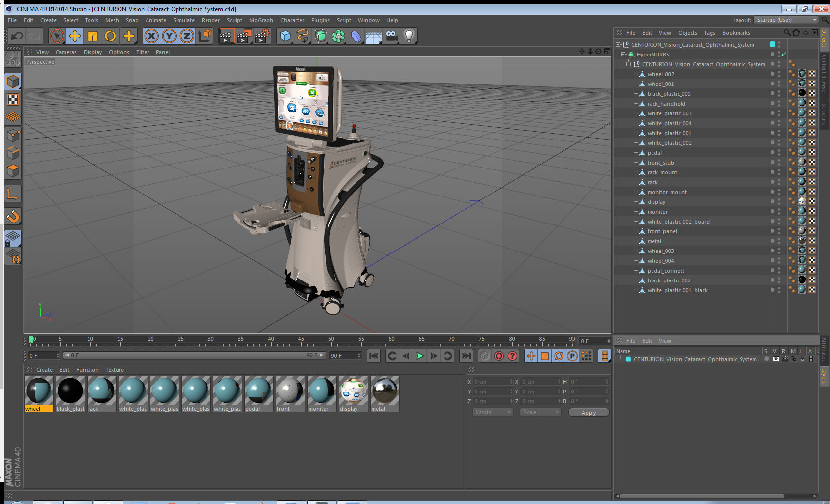Go to start of animation

(374, 356)
